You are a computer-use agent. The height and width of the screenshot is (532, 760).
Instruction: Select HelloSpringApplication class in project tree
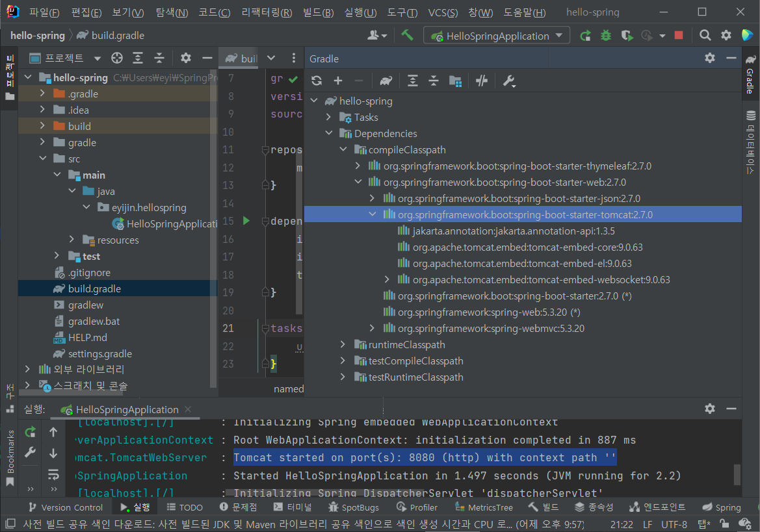click(x=165, y=223)
